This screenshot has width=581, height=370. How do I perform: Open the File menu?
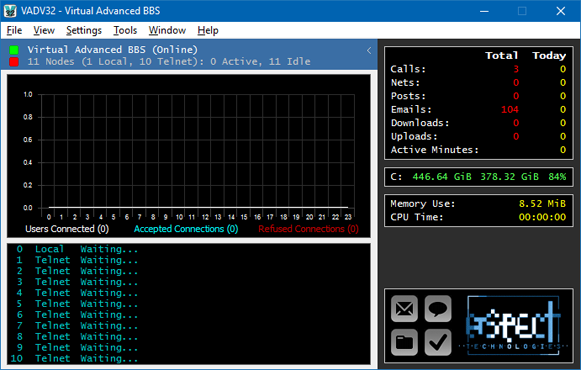(14, 30)
